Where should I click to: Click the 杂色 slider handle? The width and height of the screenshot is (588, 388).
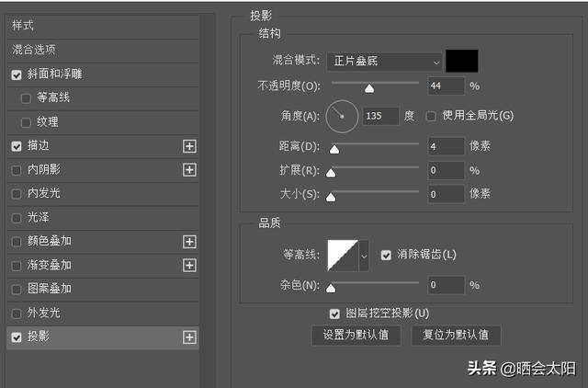point(331,288)
